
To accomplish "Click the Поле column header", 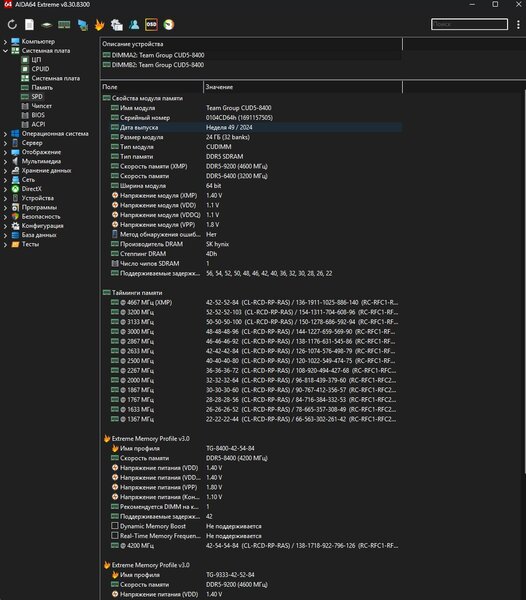I will pyautogui.click(x=152, y=87).
